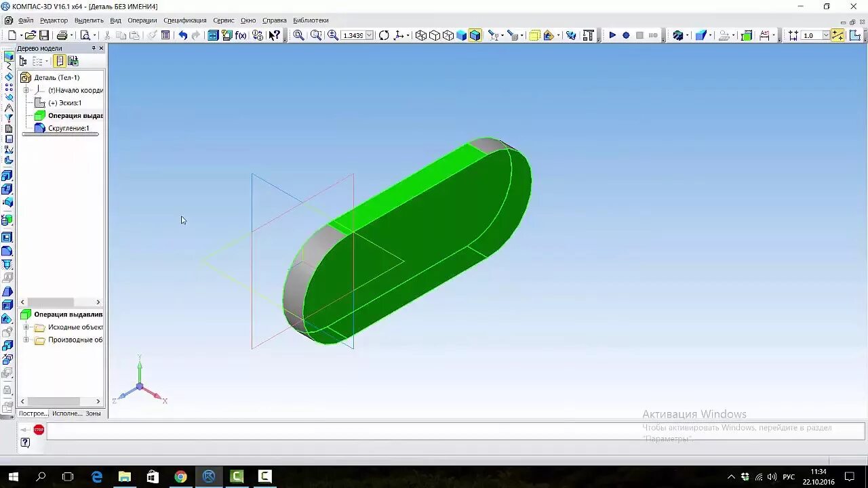Screen dimensions: 868x488
Task: Select Операция выдавливания in model tree
Action: pos(75,116)
